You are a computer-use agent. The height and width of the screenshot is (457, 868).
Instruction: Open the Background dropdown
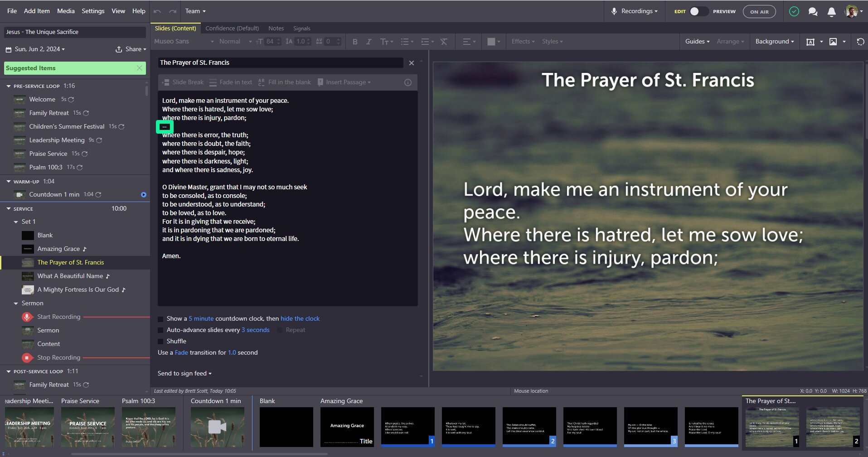click(x=775, y=42)
